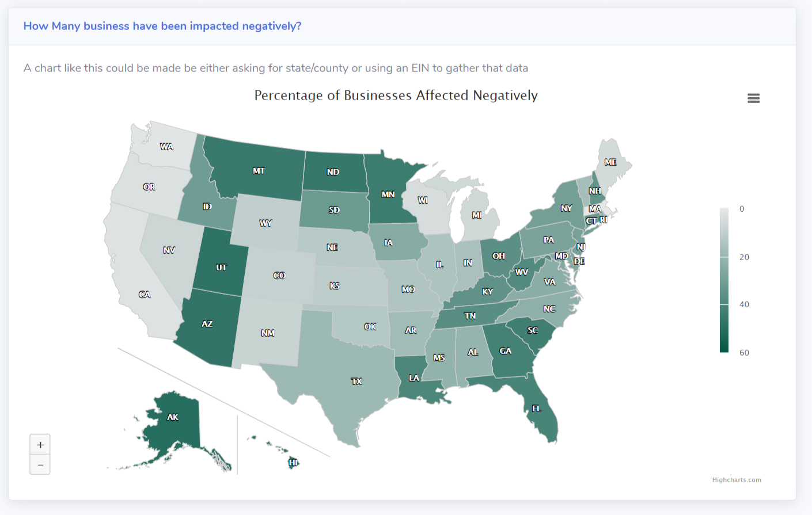
Task: Click the chart title text
Action: (396, 96)
